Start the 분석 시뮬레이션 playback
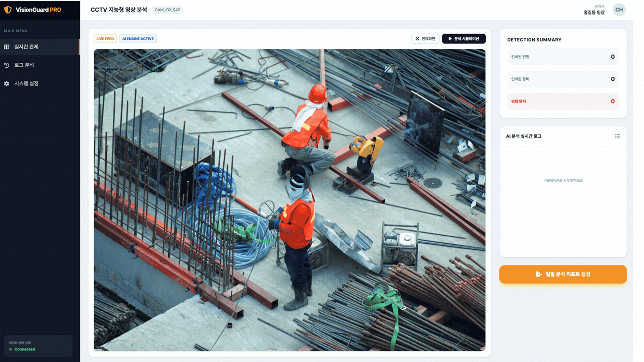The width and height of the screenshot is (644, 362). [464, 39]
